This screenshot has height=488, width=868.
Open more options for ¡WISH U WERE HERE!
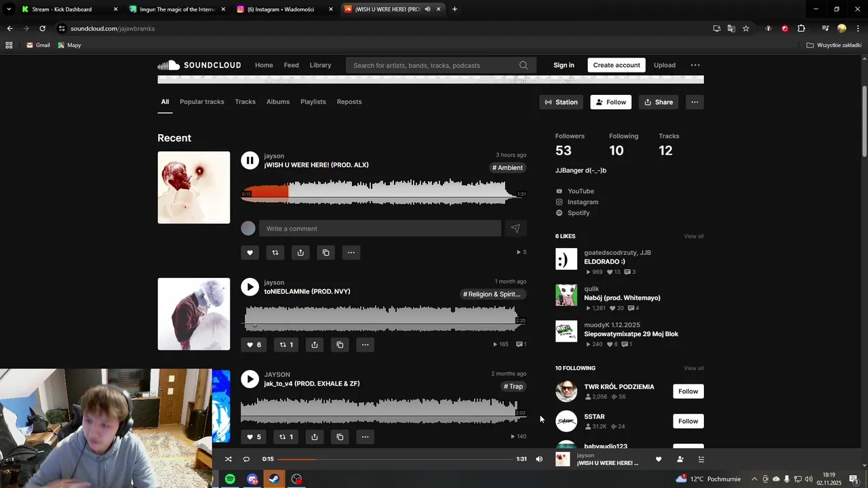pyautogui.click(x=351, y=253)
